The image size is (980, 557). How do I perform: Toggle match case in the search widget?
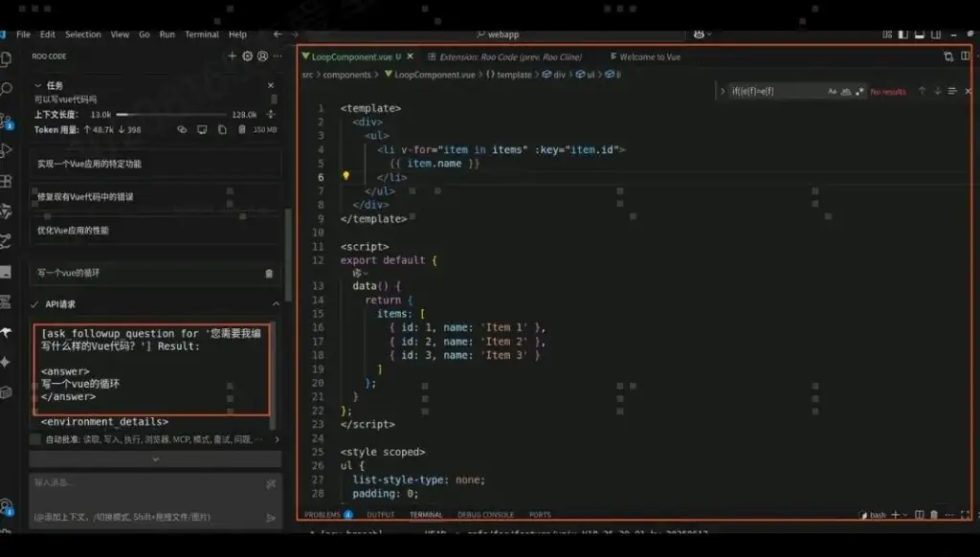click(833, 91)
